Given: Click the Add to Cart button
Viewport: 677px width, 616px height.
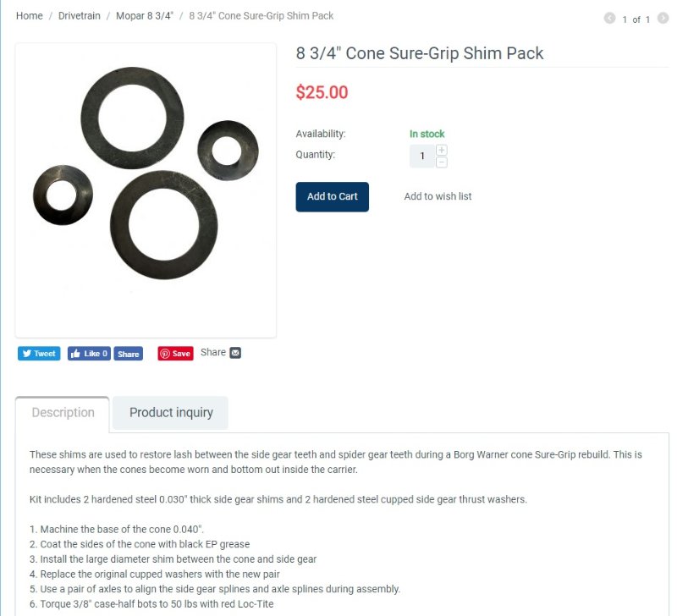Looking at the screenshot, I should (332, 196).
